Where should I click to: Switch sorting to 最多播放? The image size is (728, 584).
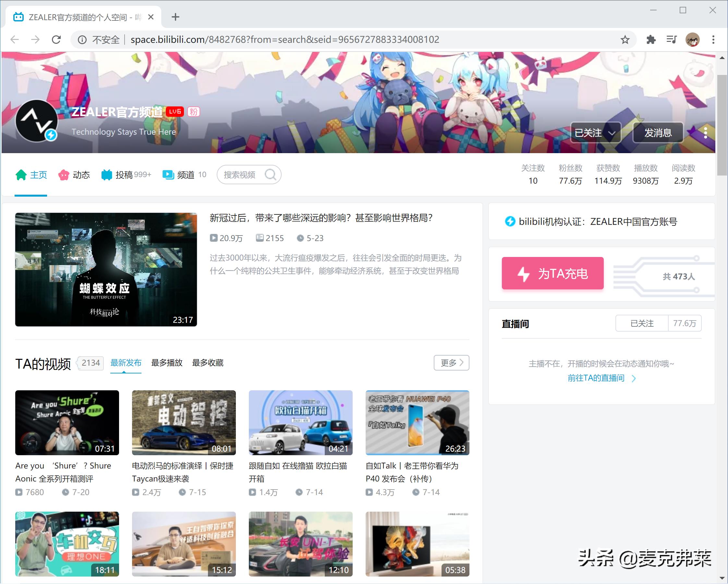pos(167,363)
